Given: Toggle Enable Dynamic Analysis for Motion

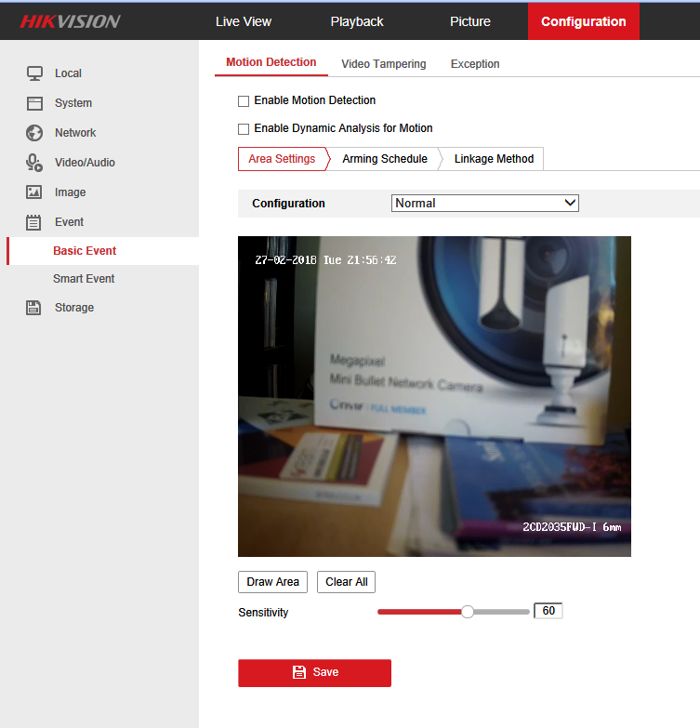Looking at the screenshot, I should tap(244, 129).
